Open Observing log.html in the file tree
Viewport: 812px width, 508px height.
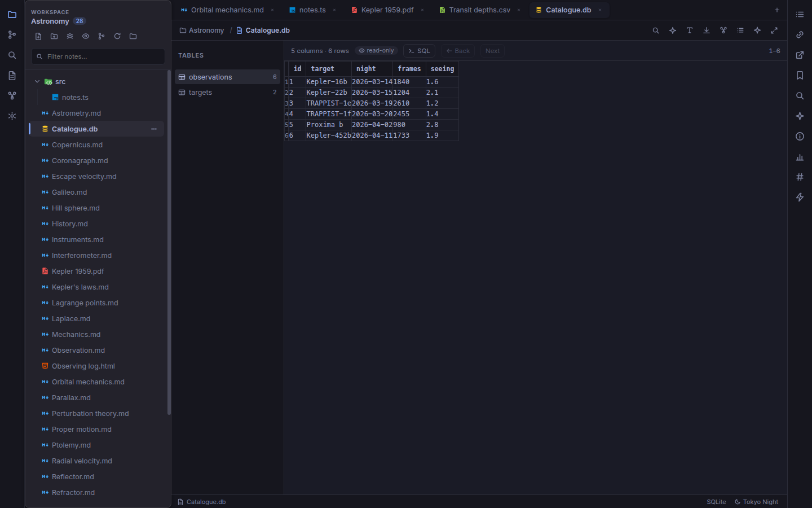(96, 366)
